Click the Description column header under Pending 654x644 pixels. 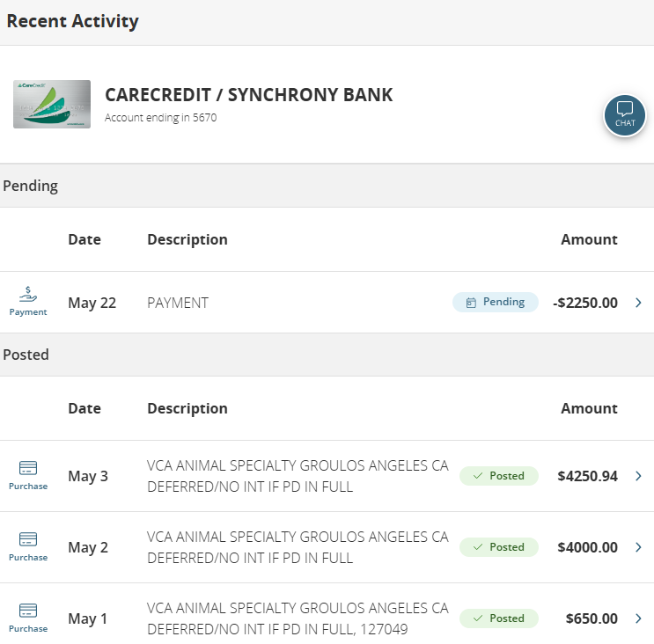point(187,240)
